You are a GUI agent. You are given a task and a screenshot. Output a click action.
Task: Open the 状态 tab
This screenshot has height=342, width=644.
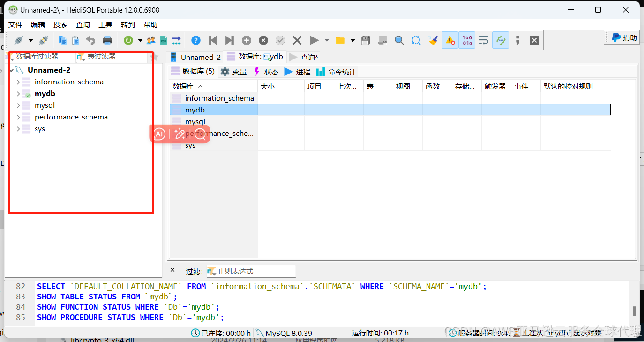266,72
